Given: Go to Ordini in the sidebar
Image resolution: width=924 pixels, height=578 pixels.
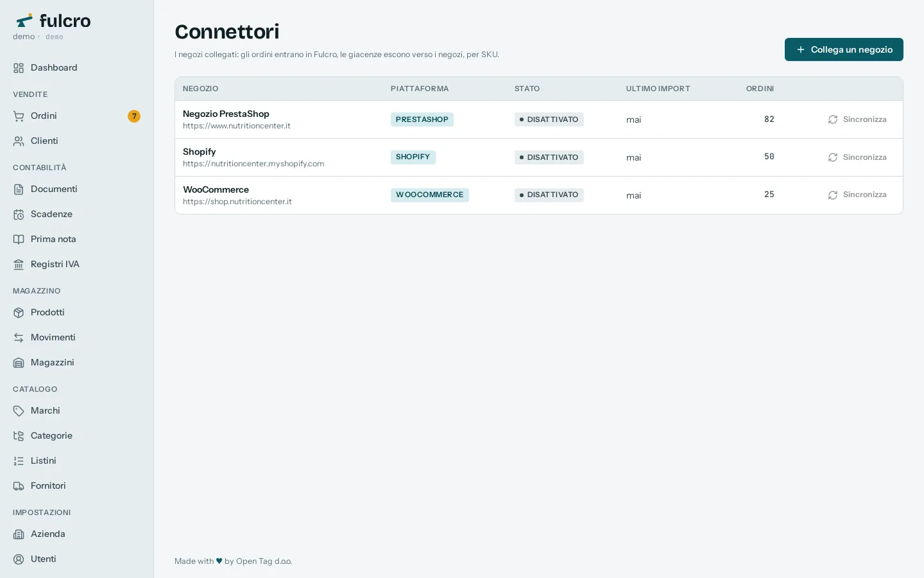Looking at the screenshot, I should click(77, 116).
